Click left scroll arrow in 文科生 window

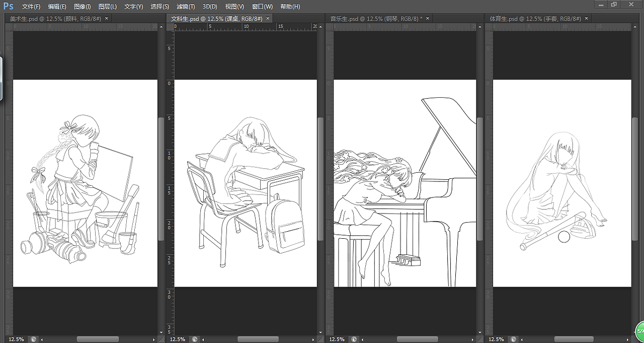203,339
